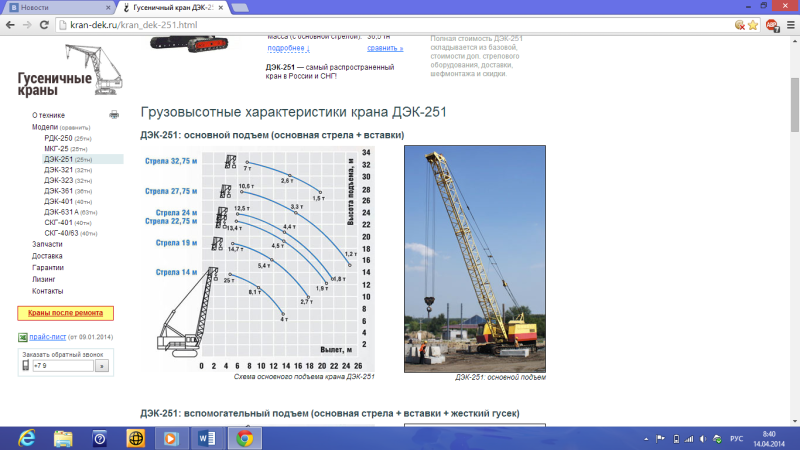
Task: Click the Краны после ремонта button
Action: [65, 313]
